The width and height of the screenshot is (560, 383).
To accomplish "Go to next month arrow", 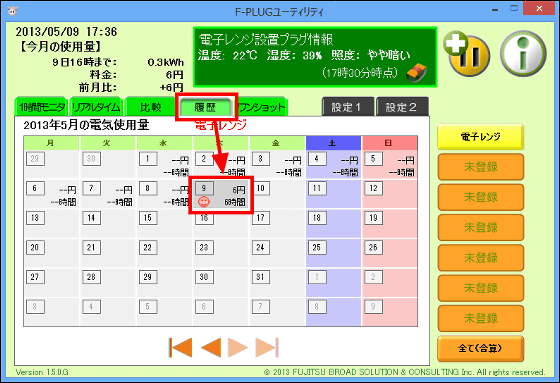I will pyautogui.click(x=237, y=347).
